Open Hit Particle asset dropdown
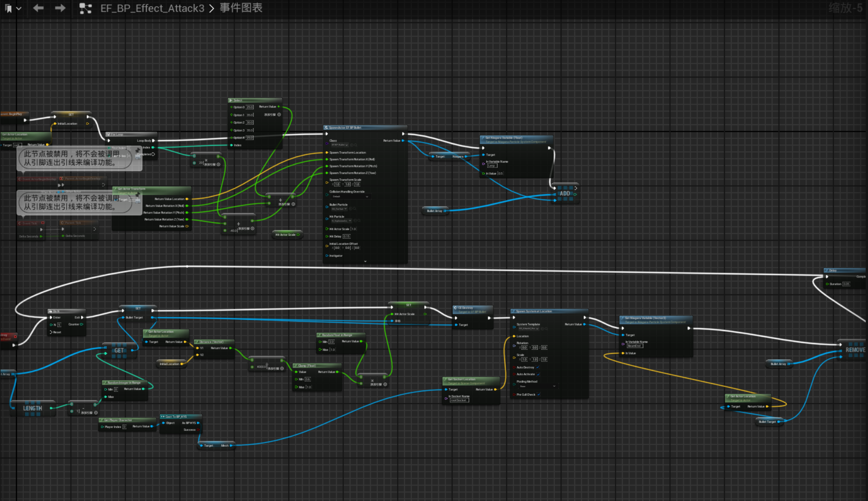The height and width of the screenshot is (501, 868). [341, 221]
